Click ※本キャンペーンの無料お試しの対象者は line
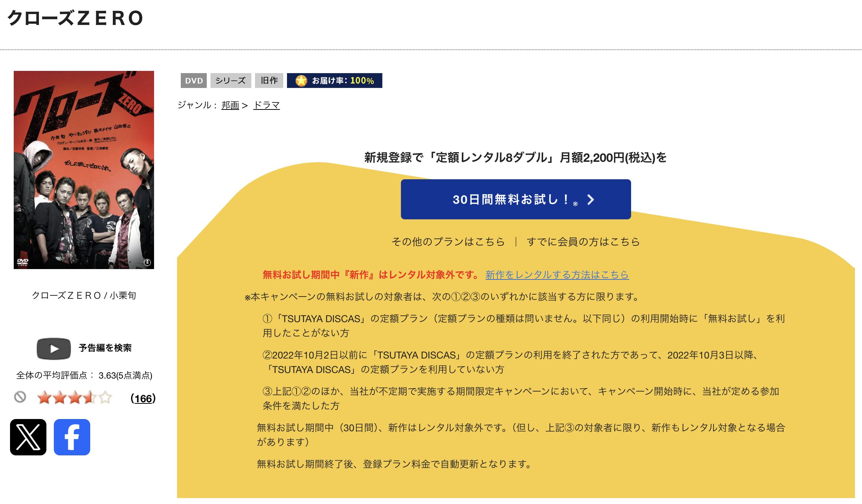 (x=441, y=297)
